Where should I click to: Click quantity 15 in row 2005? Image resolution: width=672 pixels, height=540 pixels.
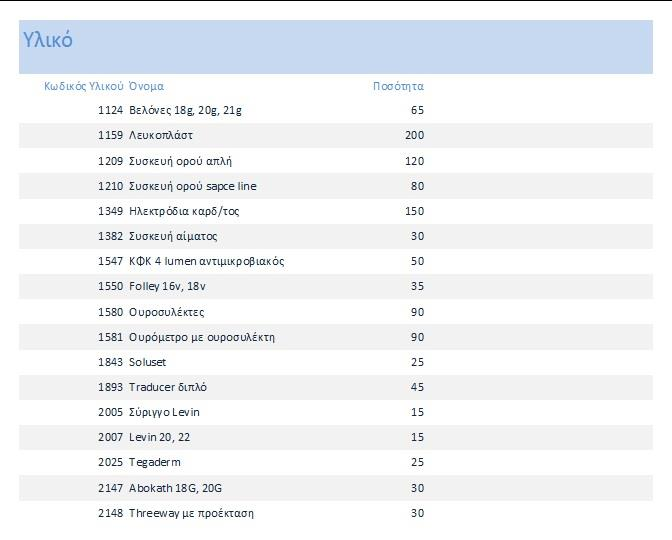point(417,412)
